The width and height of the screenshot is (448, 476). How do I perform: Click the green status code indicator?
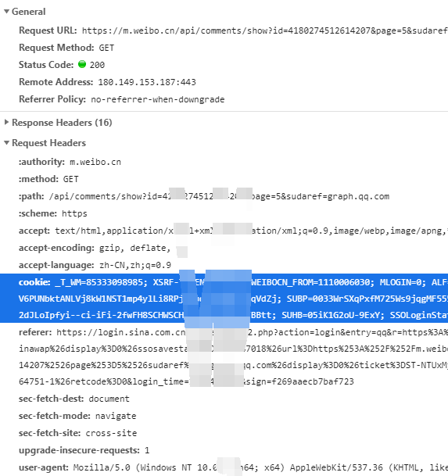[x=82, y=64]
